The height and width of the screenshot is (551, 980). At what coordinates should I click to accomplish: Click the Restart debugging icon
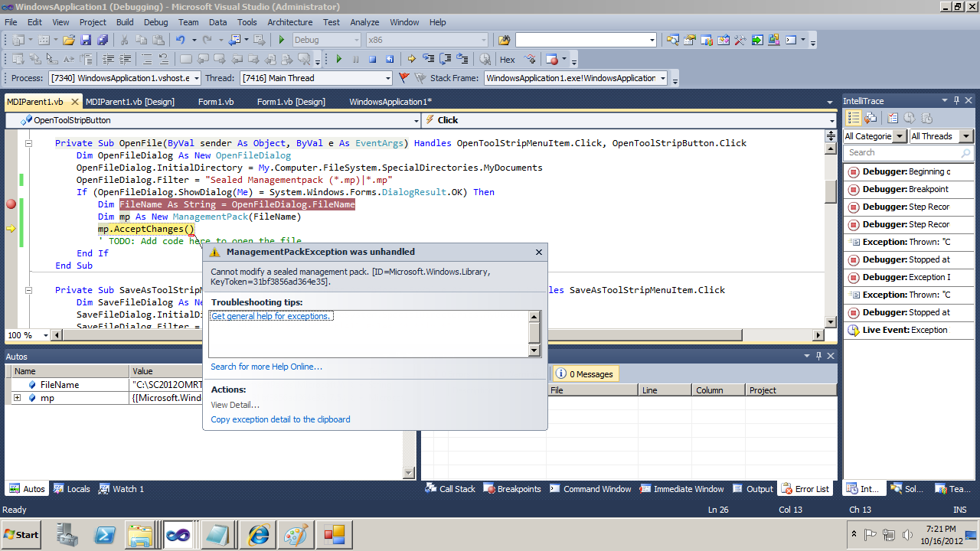pyautogui.click(x=390, y=59)
